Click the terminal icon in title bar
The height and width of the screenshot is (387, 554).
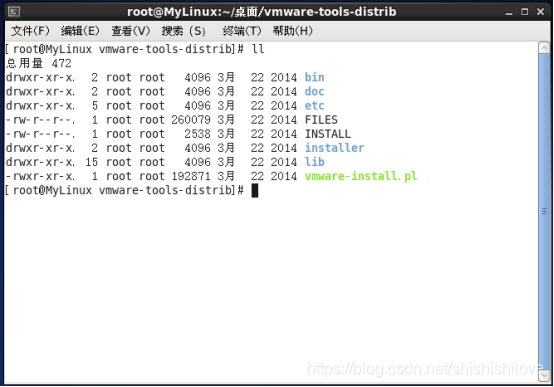14,12
